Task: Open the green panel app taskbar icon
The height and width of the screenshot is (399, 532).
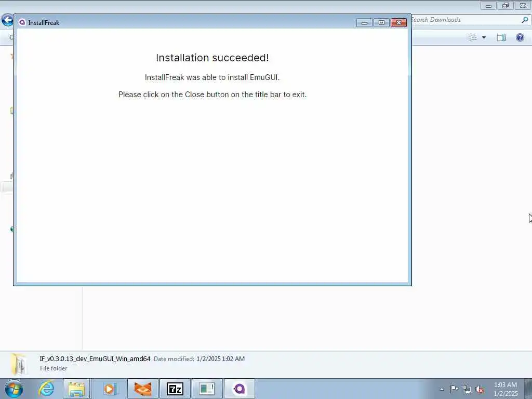Action: pos(207,389)
